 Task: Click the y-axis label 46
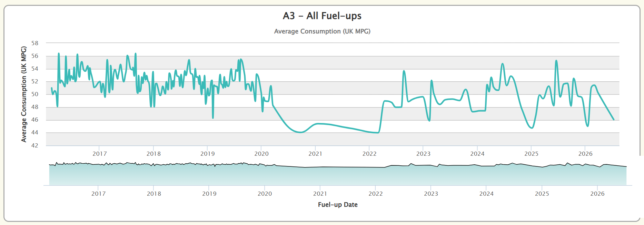coord(35,120)
